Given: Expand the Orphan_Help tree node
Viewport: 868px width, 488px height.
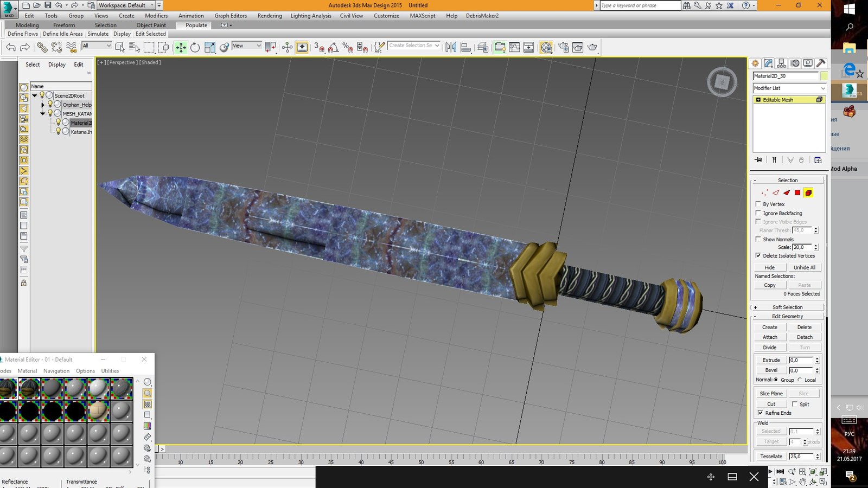Looking at the screenshot, I should [43, 105].
